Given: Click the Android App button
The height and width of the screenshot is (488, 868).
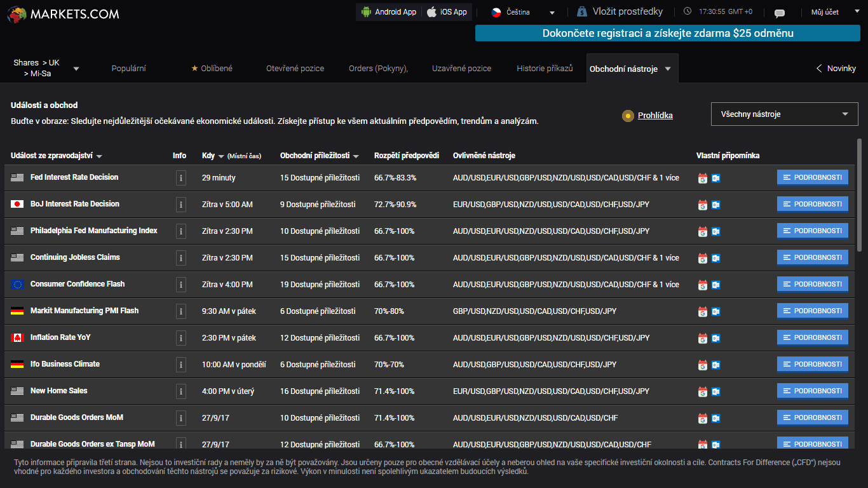Looking at the screenshot, I should click(388, 12).
